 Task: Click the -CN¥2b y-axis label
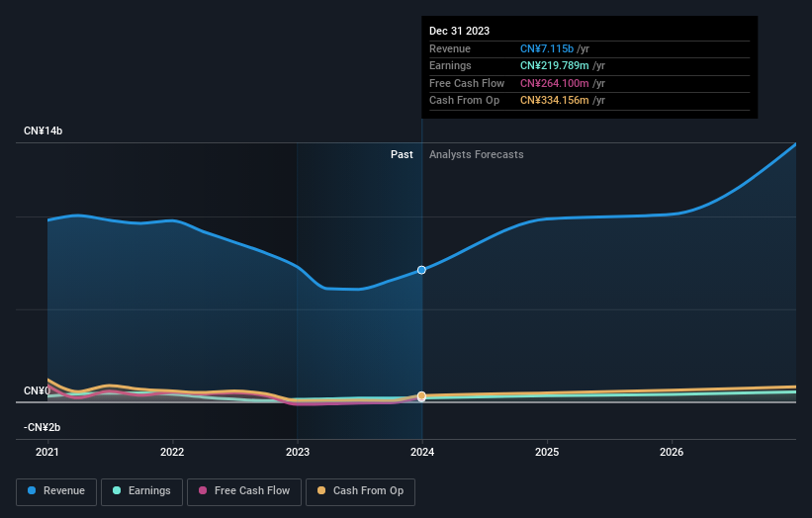pos(42,427)
